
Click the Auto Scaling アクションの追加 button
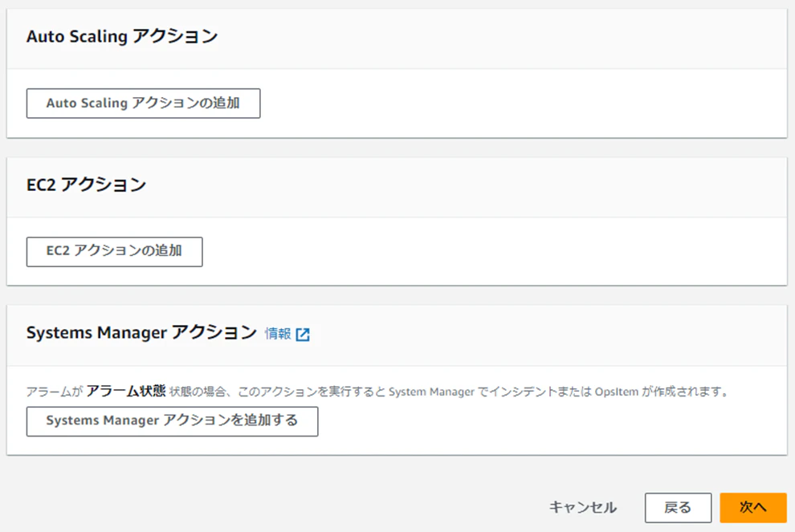tap(144, 104)
